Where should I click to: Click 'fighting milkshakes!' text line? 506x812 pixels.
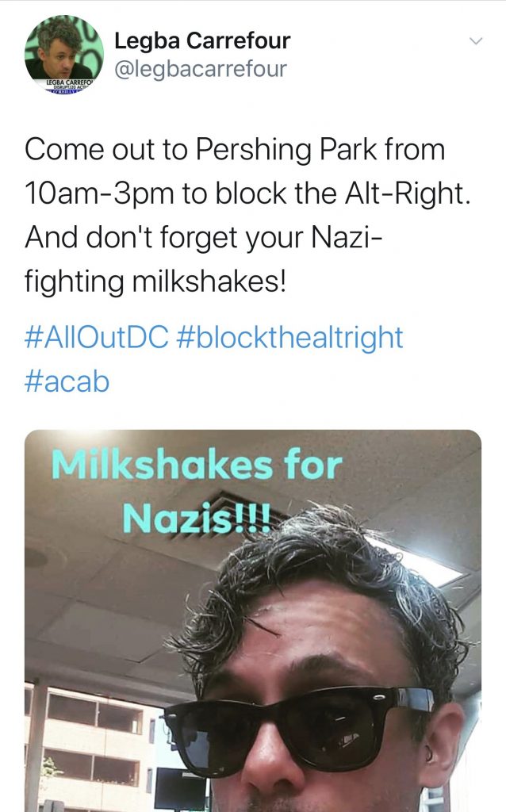(x=155, y=282)
